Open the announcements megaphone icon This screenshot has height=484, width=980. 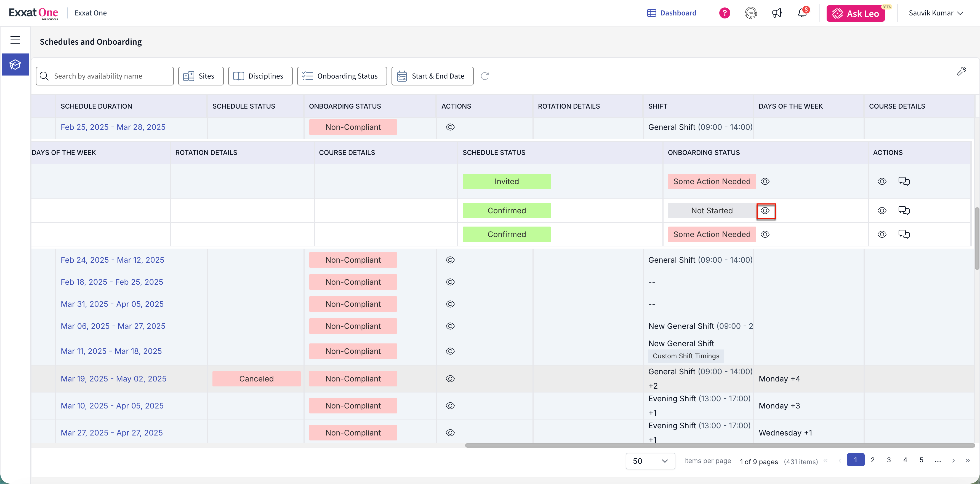(x=776, y=13)
